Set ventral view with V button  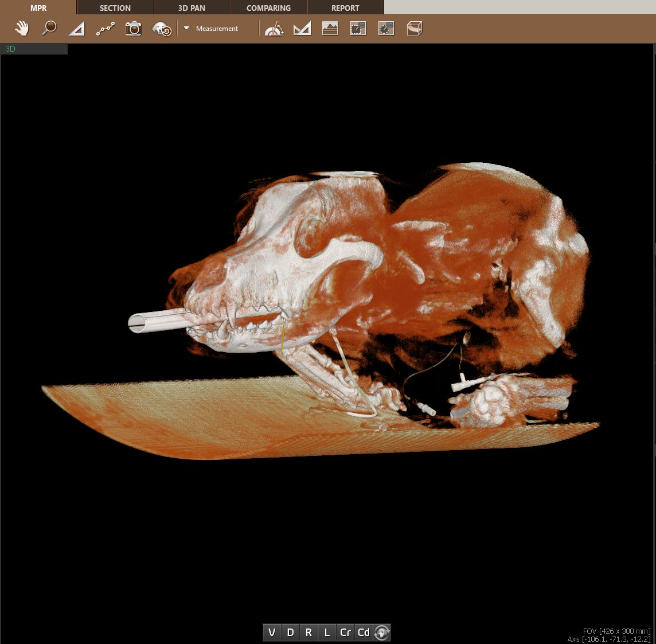click(272, 632)
